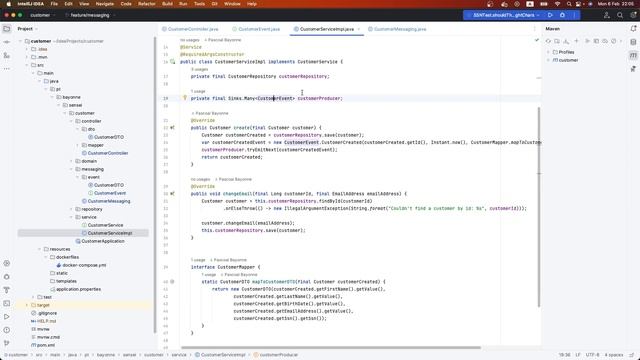Open Code With Me icon
This screenshot has width=640, height=360.
point(607,15)
